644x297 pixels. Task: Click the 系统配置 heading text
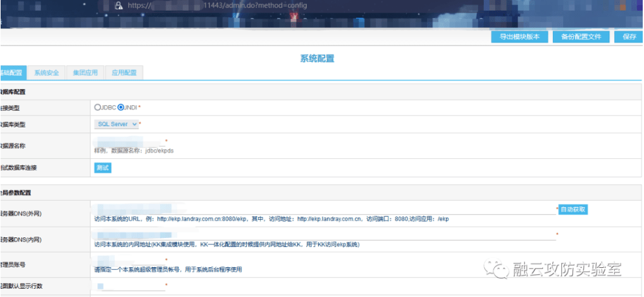(x=317, y=58)
